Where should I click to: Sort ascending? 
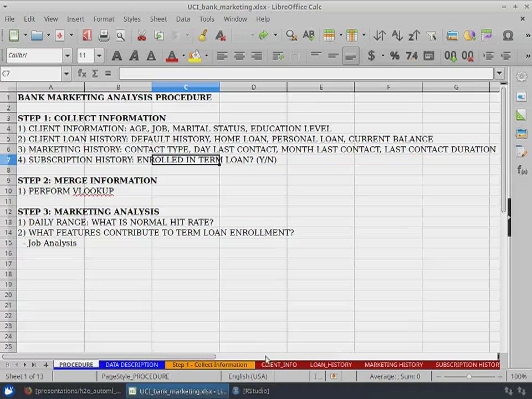[x=397, y=35]
